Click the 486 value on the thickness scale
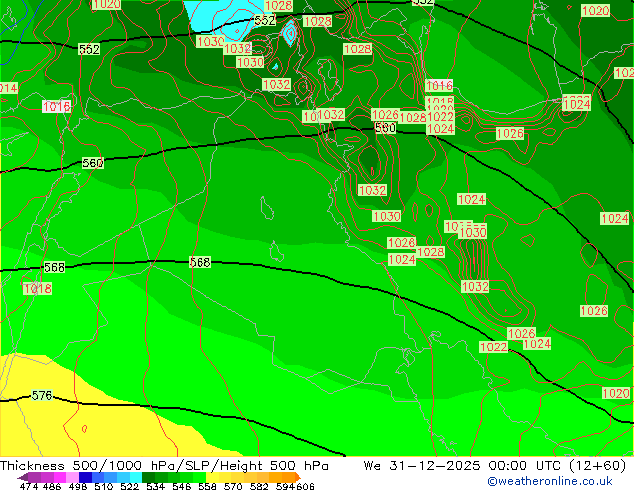634x490 pixels. [x=52, y=486]
